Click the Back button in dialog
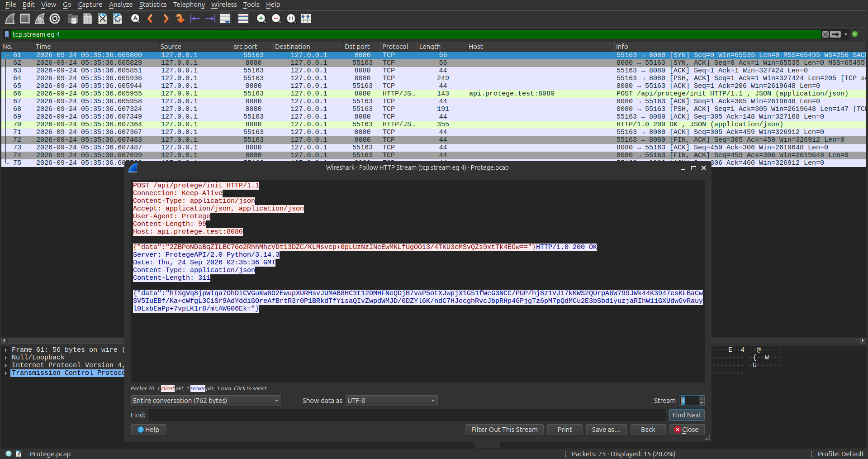 point(648,430)
